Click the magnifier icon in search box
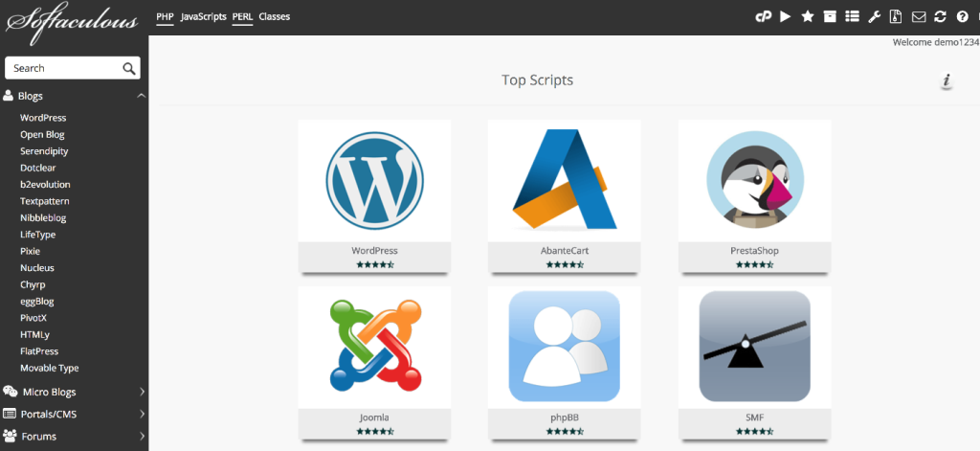Viewport: 980px width, 451px height. pos(129,68)
